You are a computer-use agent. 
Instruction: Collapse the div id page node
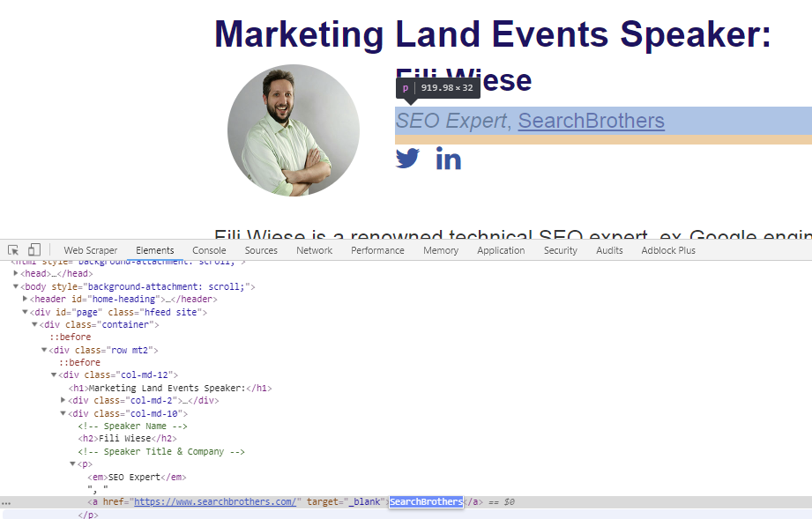click(x=25, y=312)
